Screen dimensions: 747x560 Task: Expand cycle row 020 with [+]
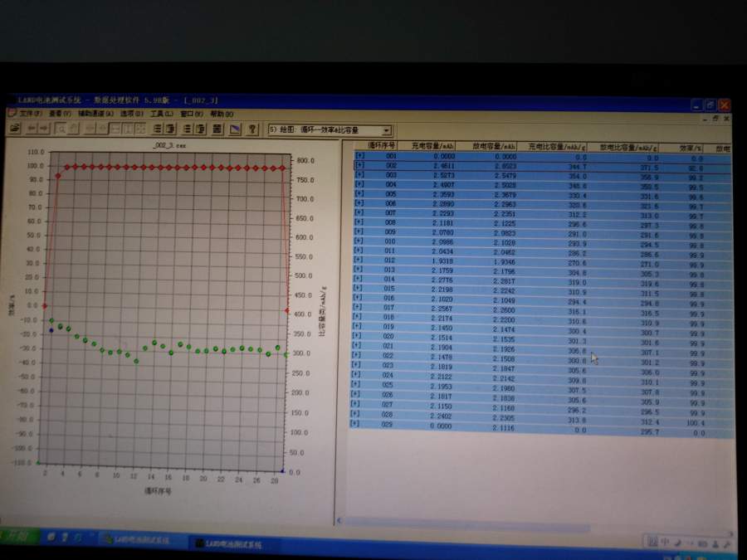(x=357, y=335)
